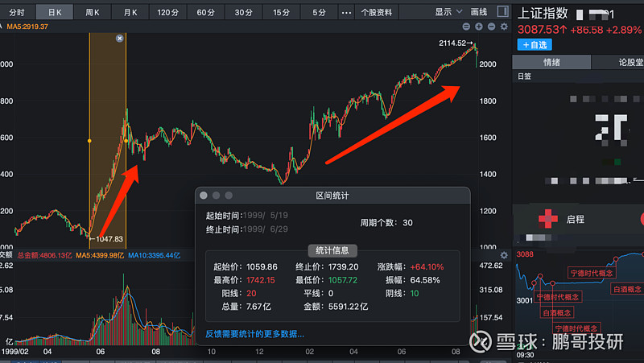Click the right range selection handle
644x363 pixels.
(126, 141)
